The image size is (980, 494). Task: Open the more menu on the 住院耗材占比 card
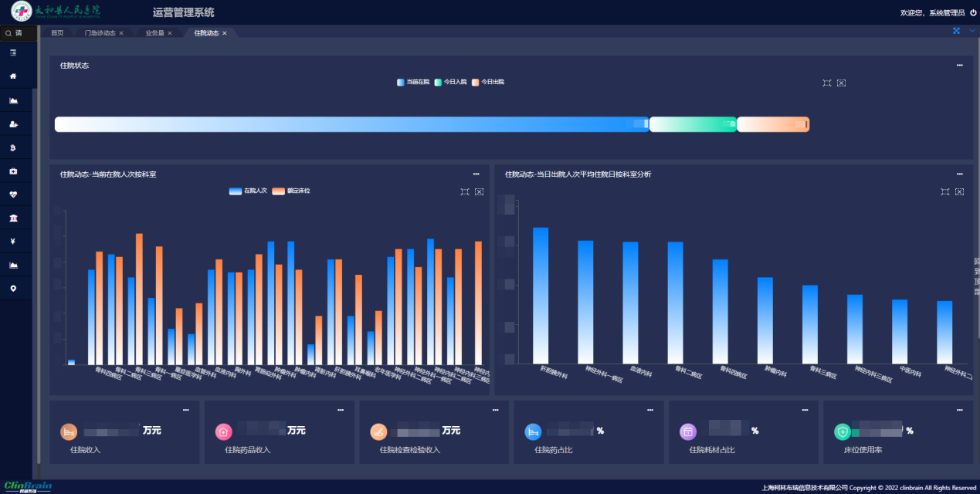tap(805, 410)
